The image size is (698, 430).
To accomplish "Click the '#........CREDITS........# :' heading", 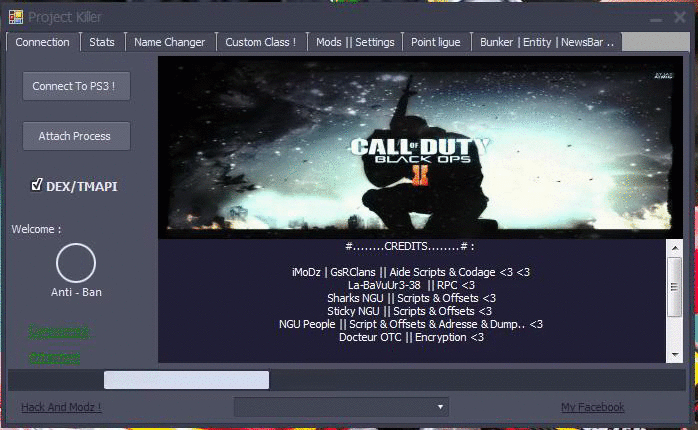I will pos(410,247).
